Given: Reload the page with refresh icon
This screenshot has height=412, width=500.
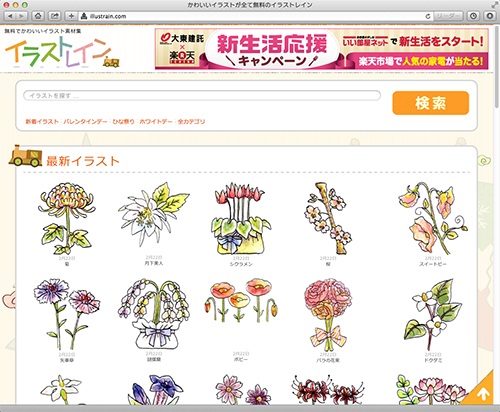Looking at the screenshot, I should click(x=428, y=16).
